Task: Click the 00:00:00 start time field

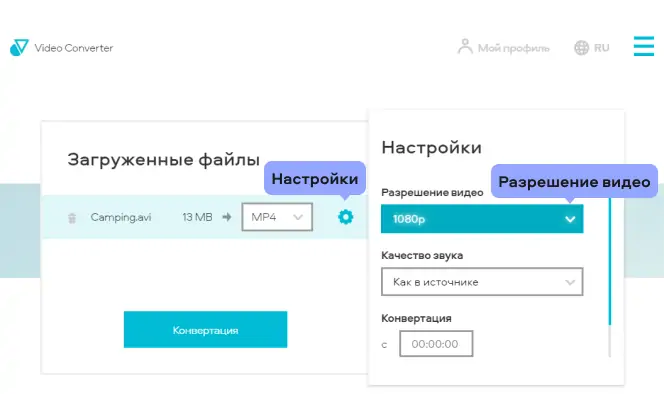Action: click(436, 344)
